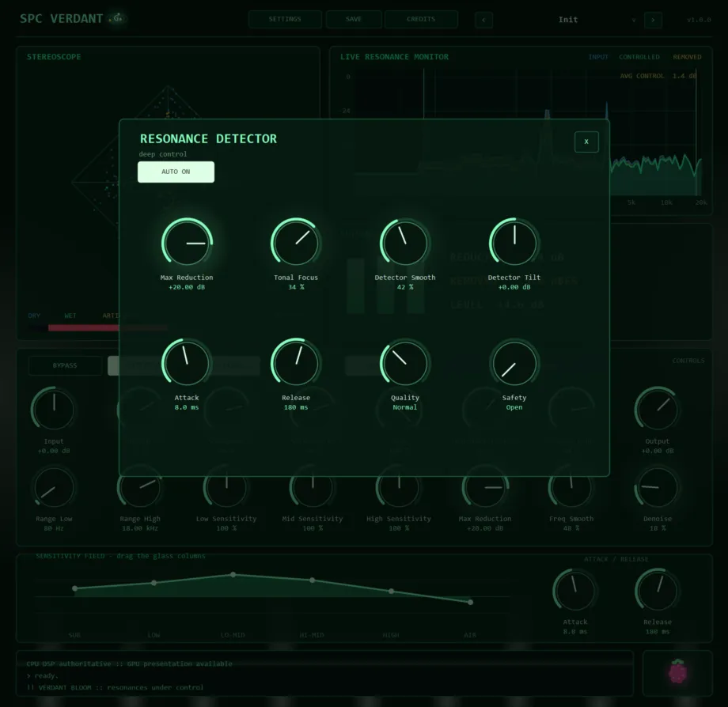
Task: Click the '+0.00 dB' value under Detector Tilt
Action: (514, 287)
